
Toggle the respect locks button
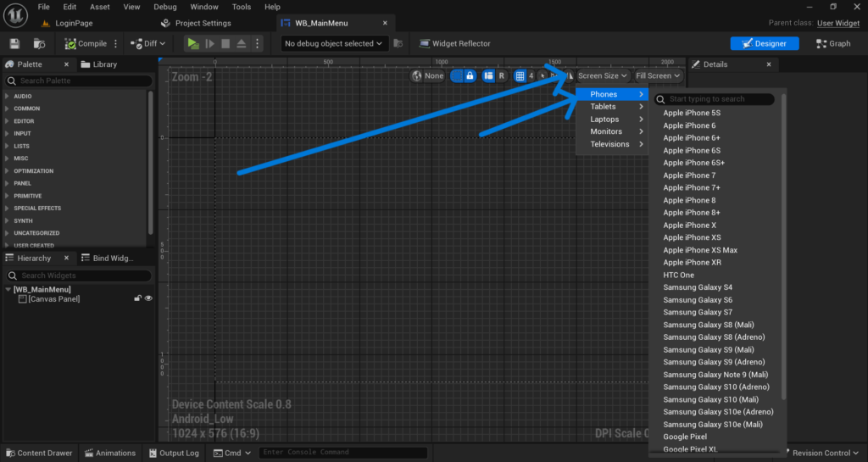(470, 75)
